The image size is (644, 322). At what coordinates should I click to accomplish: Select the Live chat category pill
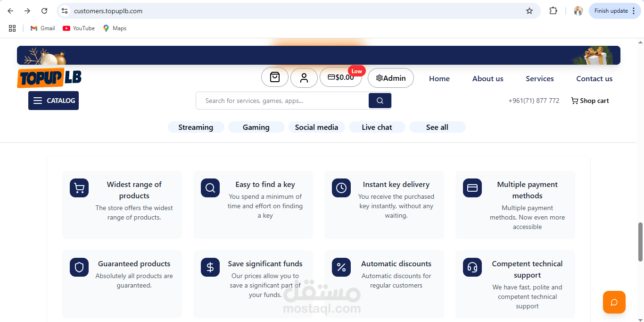coord(377,127)
